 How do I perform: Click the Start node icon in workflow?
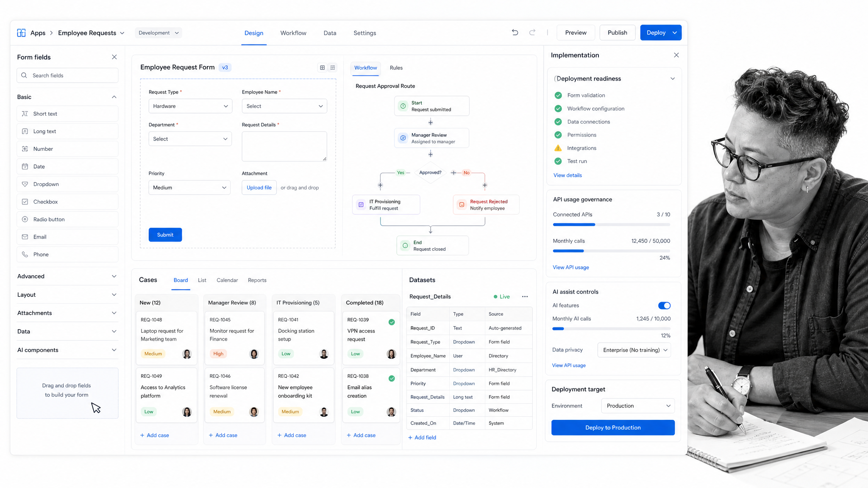[x=403, y=106]
